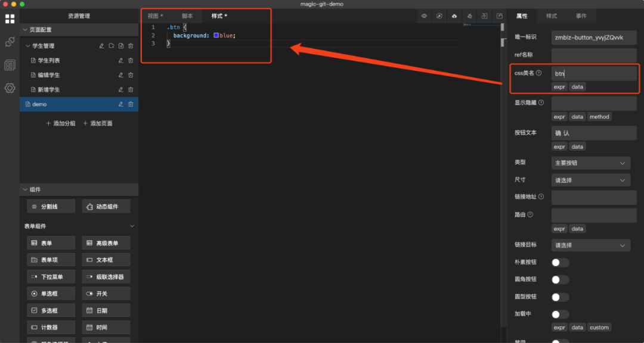
Task: Click the eye preview icon in toolbar
Action: point(425,16)
